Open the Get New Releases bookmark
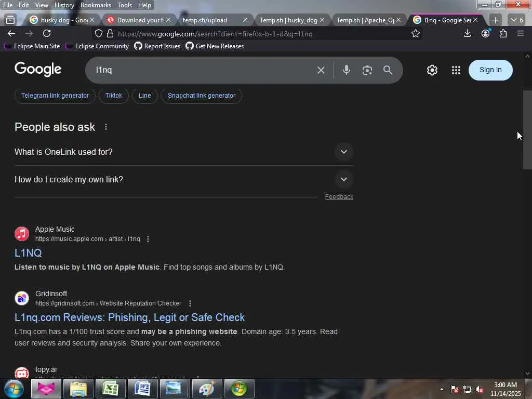 click(215, 46)
